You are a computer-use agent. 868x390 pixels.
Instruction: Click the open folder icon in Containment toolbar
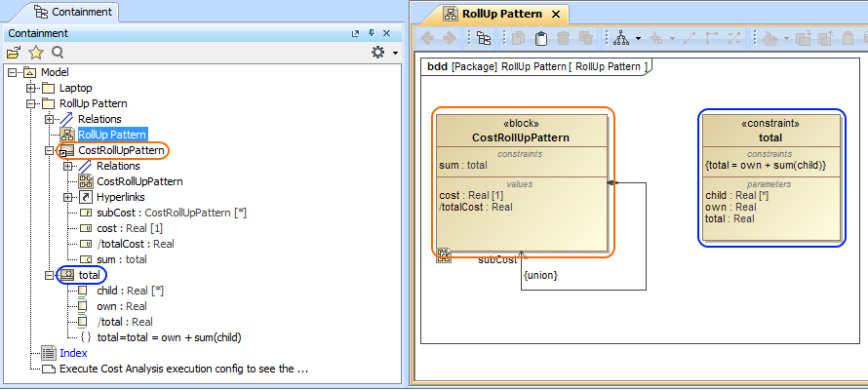click(x=14, y=53)
